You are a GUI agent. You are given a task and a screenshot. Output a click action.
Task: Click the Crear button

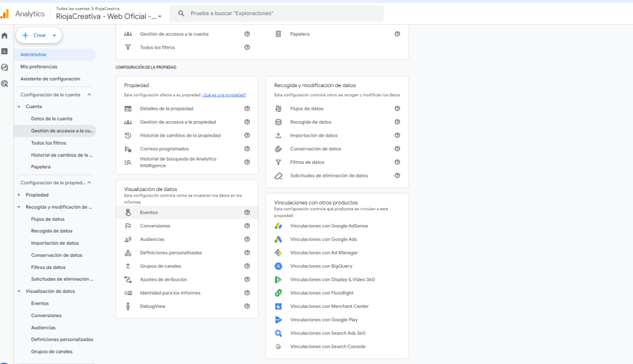coord(39,35)
